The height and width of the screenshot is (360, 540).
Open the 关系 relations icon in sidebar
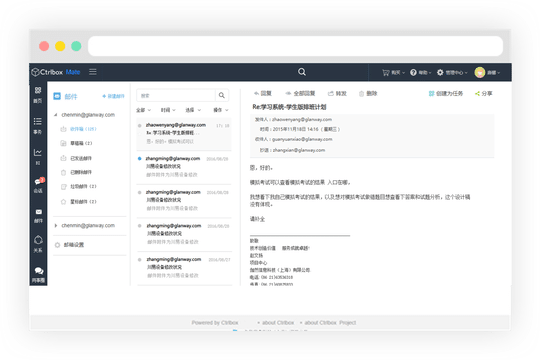(x=38, y=240)
